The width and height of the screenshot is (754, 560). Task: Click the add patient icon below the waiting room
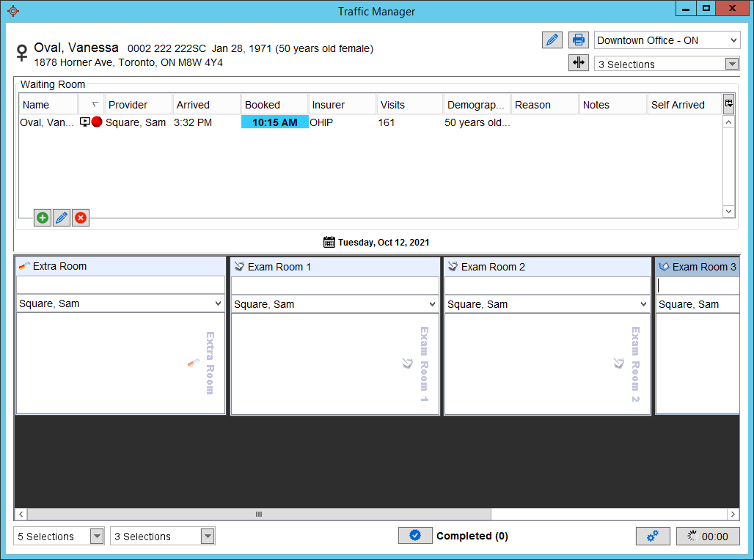click(x=42, y=218)
